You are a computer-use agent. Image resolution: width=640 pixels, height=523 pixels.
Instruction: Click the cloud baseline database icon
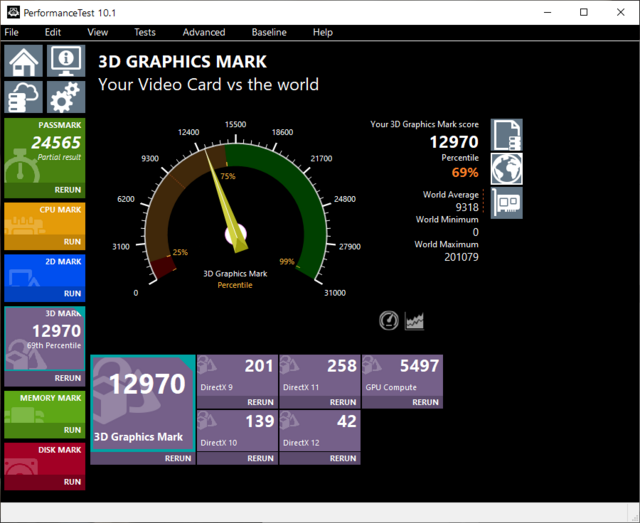(x=24, y=97)
